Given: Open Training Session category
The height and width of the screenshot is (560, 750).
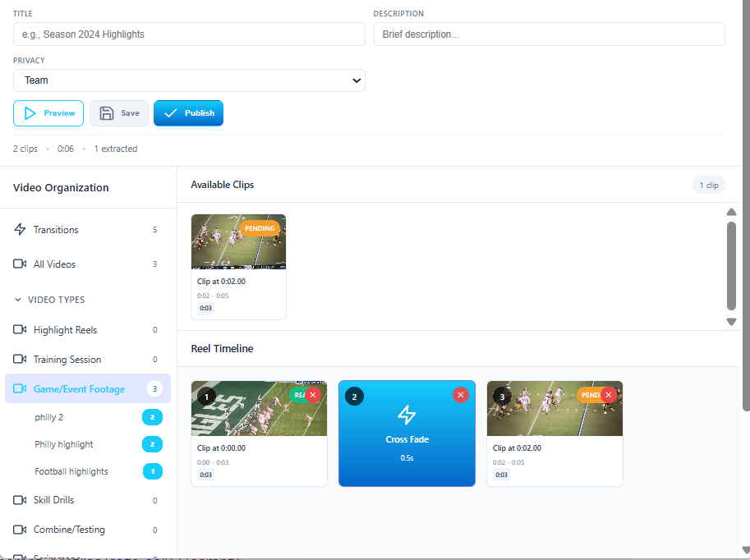Looking at the screenshot, I should [x=67, y=360].
